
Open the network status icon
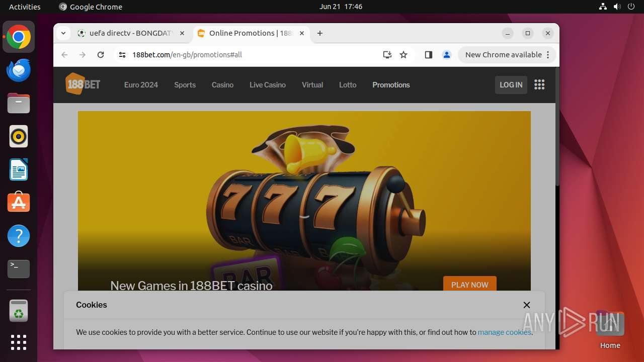click(x=603, y=7)
